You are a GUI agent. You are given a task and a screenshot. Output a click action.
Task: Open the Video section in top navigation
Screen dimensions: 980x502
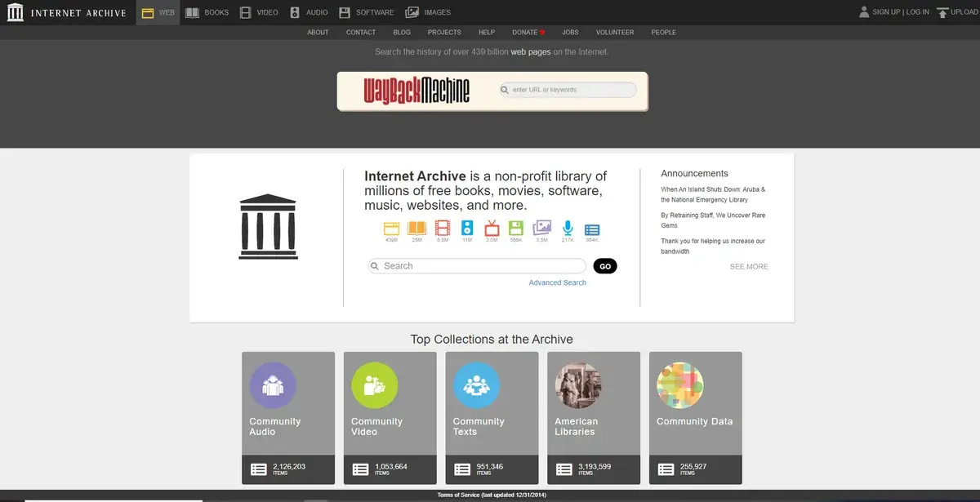[259, 12]
